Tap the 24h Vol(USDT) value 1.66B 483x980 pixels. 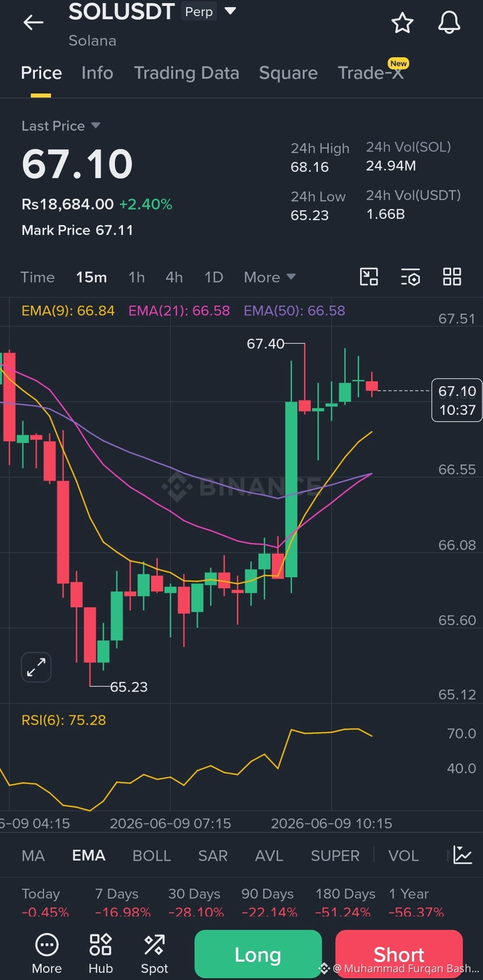point(386,214)
